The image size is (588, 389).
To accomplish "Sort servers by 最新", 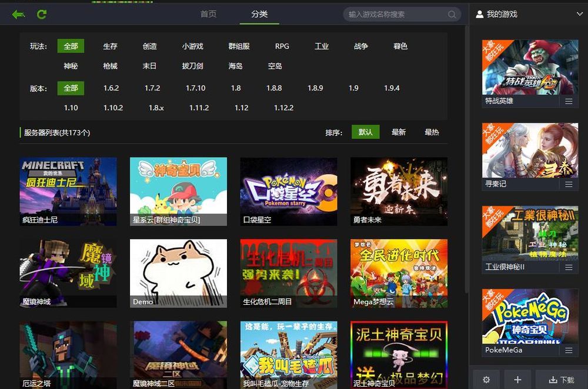I will click(399, 132).
